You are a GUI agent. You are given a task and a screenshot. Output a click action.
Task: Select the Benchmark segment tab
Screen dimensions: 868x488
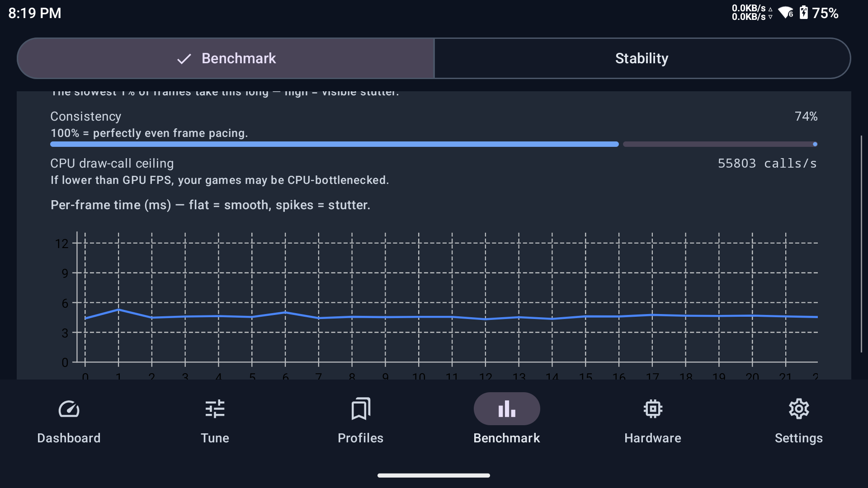[226, 58]
